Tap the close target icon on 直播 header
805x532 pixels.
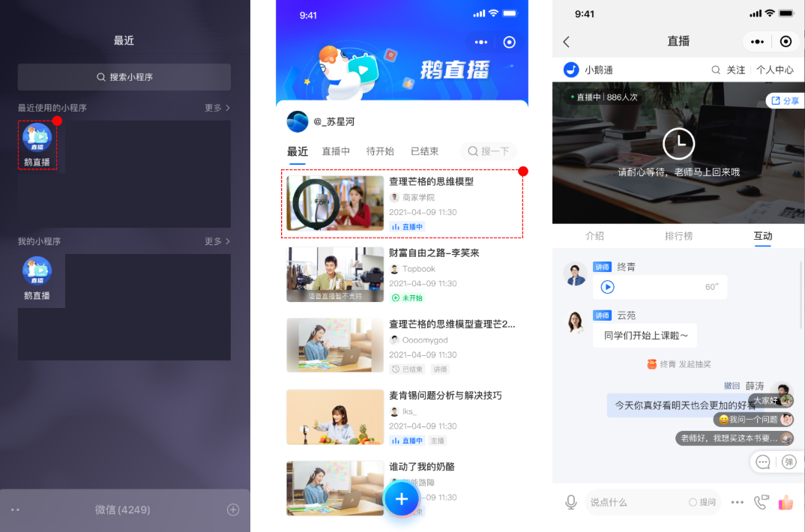coord(786,41)
